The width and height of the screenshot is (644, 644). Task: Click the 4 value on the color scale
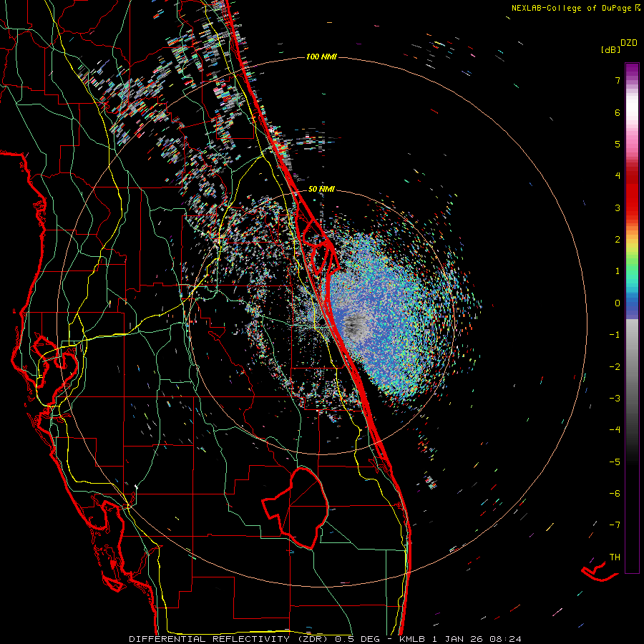pyautogui.click(x=618, y=176)
